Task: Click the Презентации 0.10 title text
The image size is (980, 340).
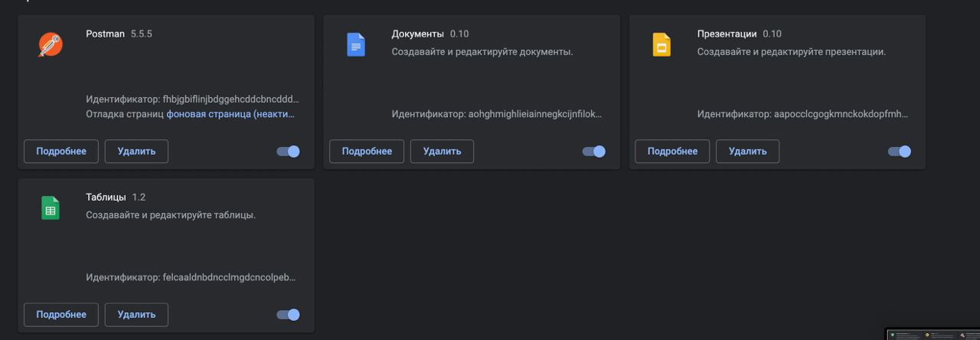Action: coord(739,34)
